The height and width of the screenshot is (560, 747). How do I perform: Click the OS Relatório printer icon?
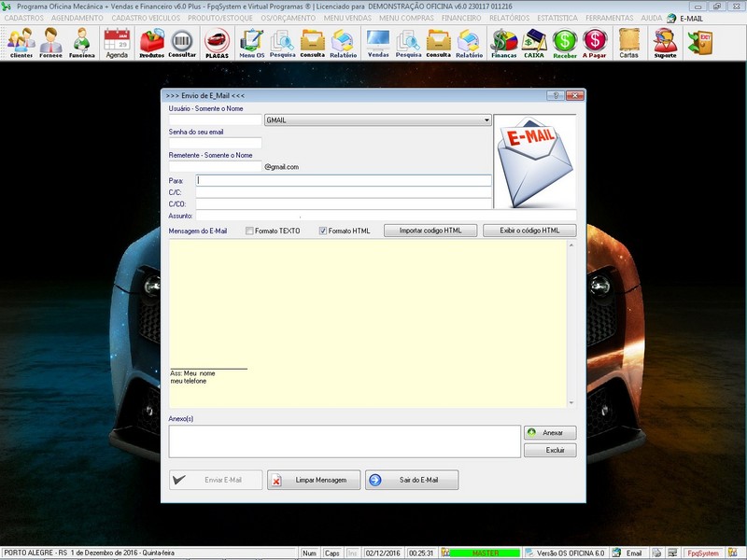(343, 42)
